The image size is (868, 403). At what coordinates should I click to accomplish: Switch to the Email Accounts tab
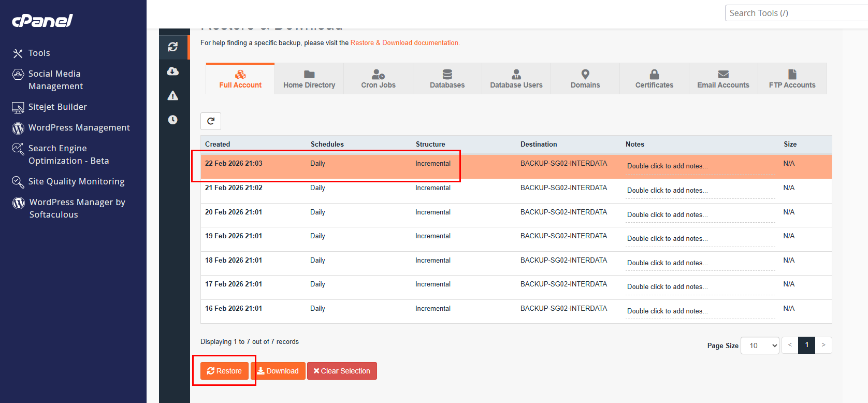(x=723, y=79)
